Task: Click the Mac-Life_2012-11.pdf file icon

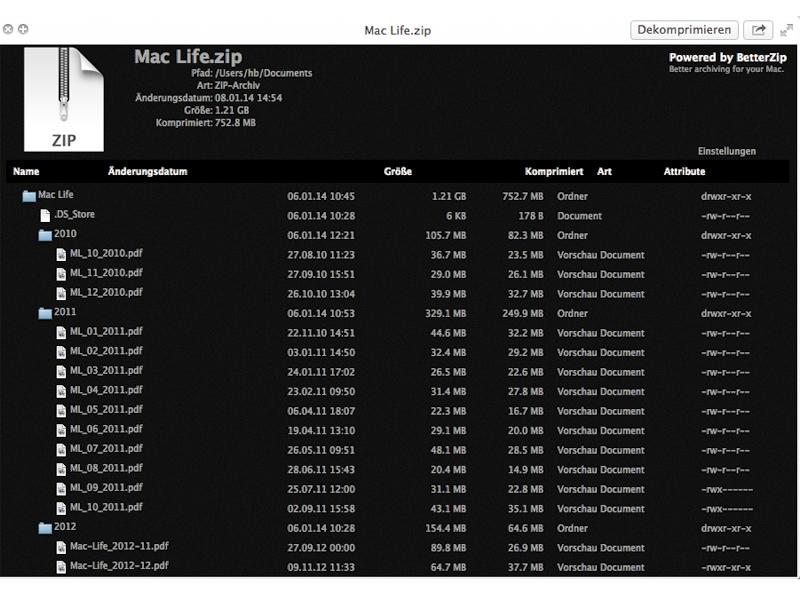Action: pos(61,547)
